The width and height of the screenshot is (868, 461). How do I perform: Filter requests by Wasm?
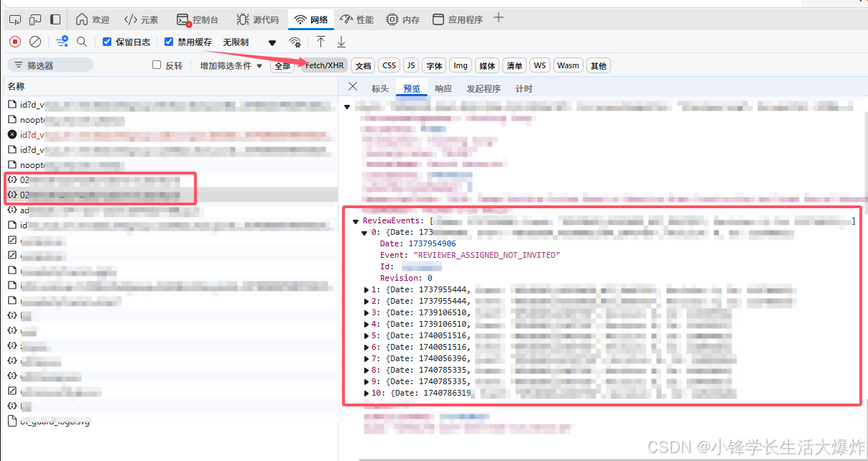click(568, 65)
